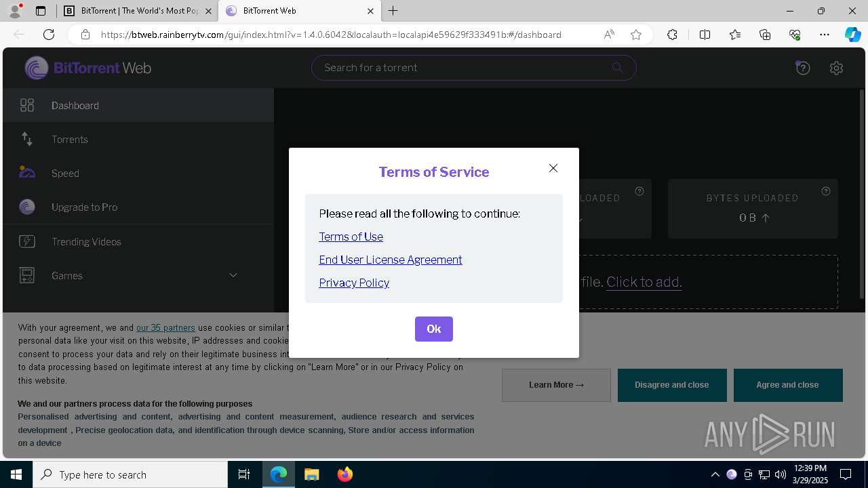
Task: Select Upgrade to Pro
Action: point(138,207)
